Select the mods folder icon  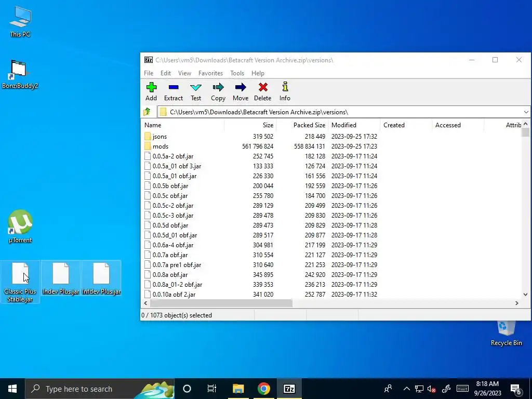(147, 146)
